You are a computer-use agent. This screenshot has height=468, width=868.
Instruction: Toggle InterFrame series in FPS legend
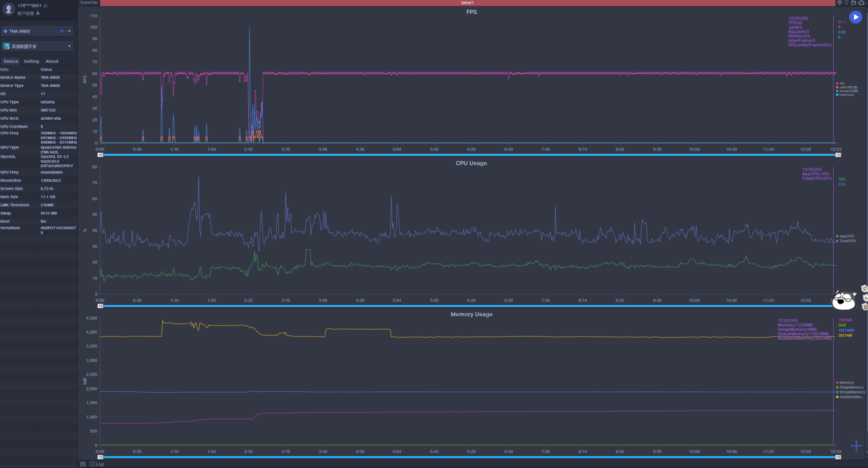[x=845, y=95]
